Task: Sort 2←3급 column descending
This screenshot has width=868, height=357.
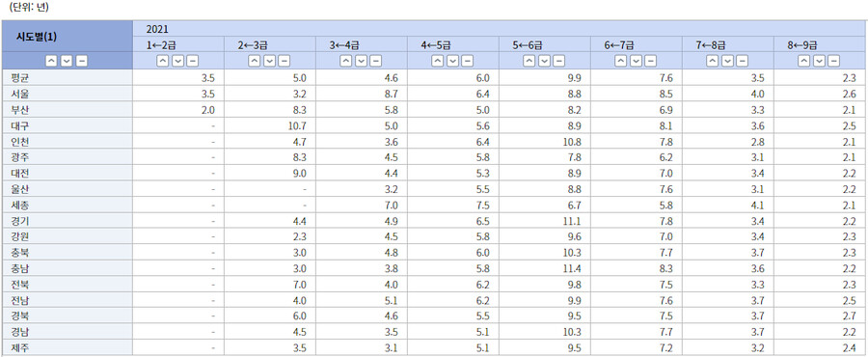Action: pos(269,61)
